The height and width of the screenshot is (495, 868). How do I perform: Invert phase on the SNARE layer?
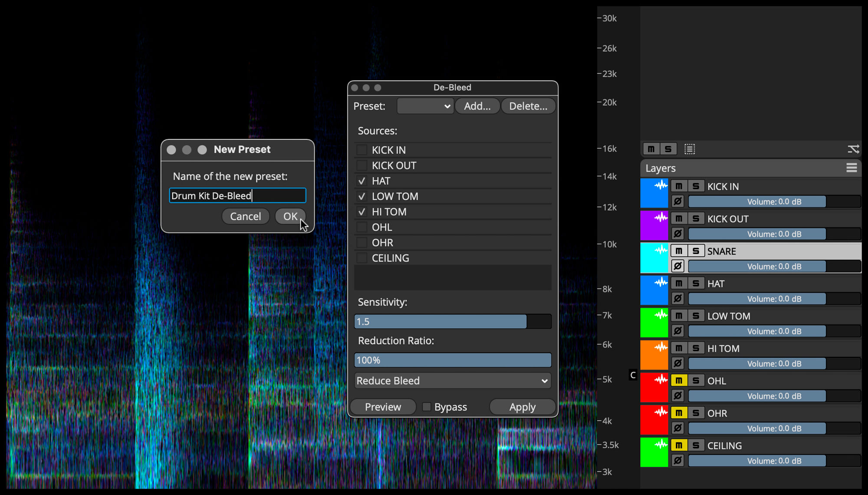point(677,266)
